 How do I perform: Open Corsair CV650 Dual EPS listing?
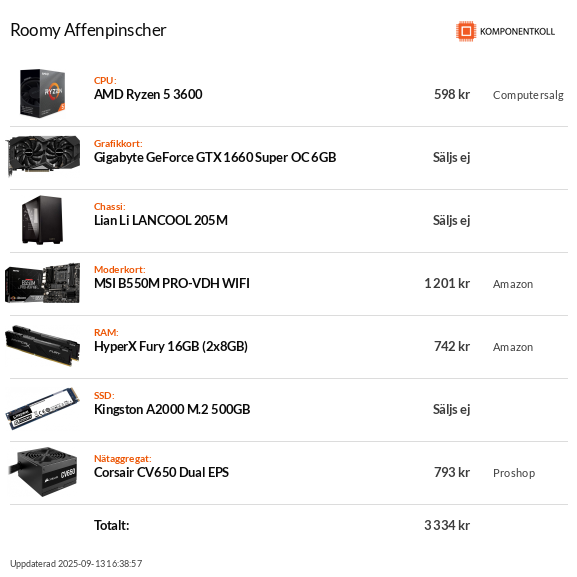[161, 472]
